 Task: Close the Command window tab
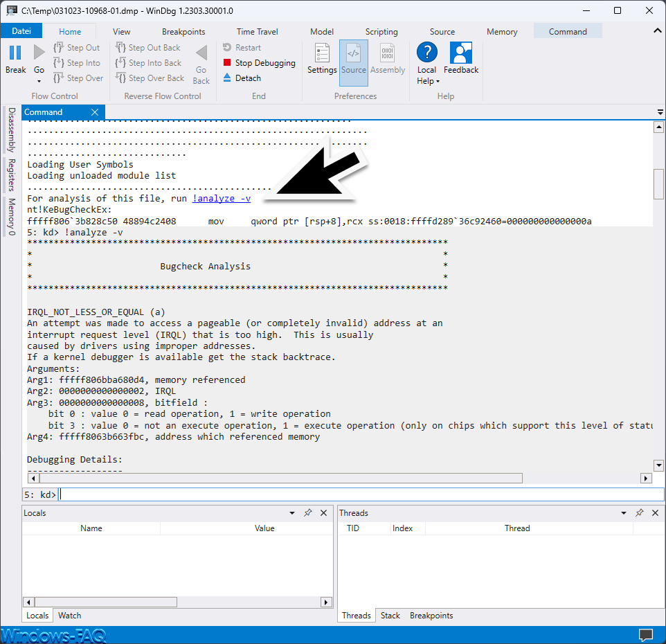point(95,112)
